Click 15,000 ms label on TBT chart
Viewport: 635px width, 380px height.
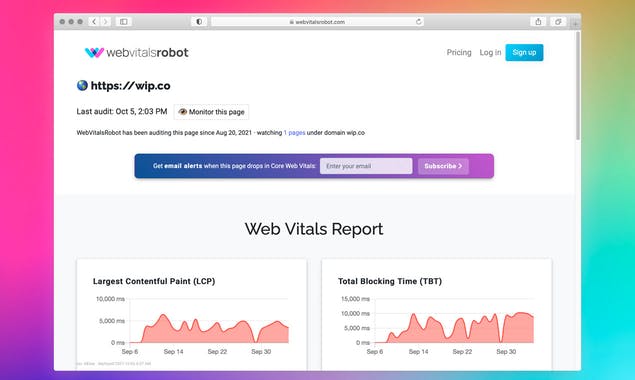[x=355, y=299]
